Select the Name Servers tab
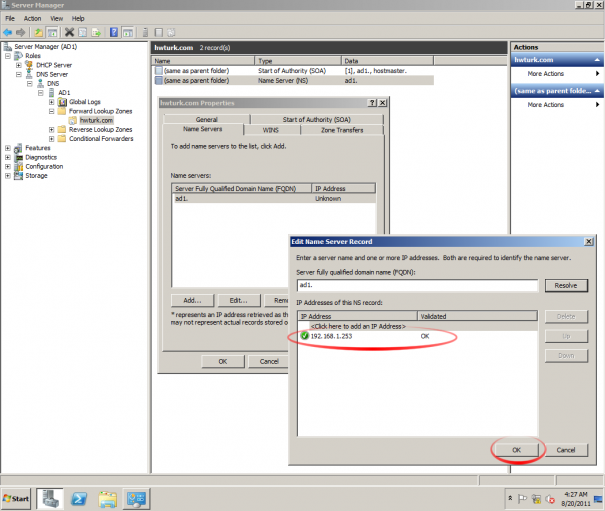This screenshot has height=511, width=605. 203,129
